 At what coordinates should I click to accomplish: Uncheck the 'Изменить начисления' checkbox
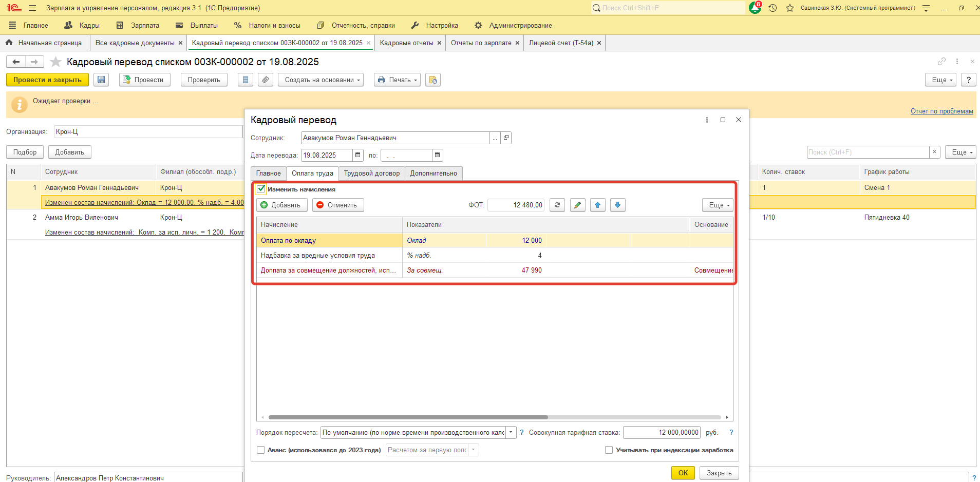pos(261,189)
